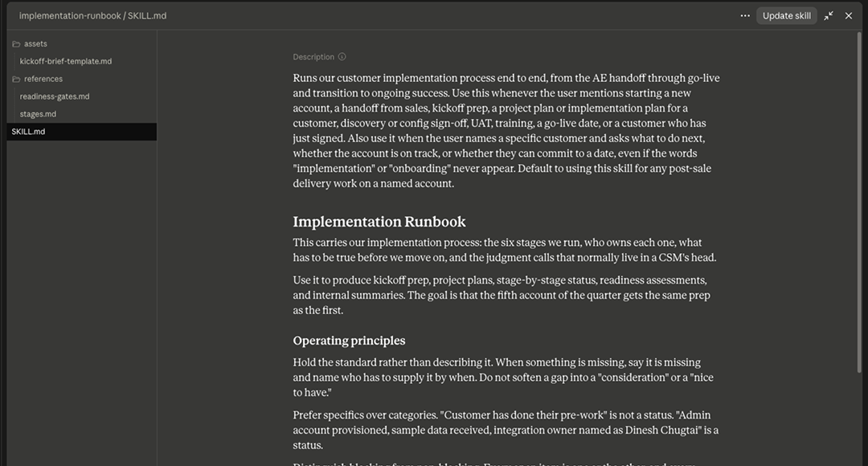The image size is (868, 466).
Task: Close the skill editor panel
Action: (x=848, y=15)
